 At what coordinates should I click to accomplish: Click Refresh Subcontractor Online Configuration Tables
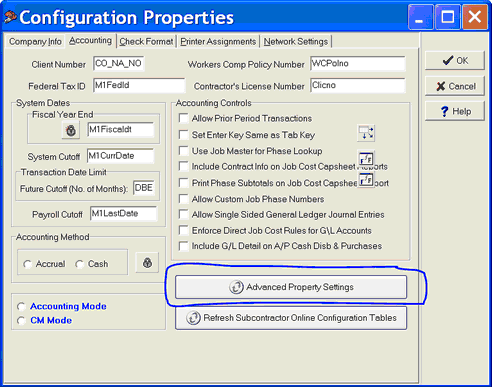pyautogui.click(x=291, y=318)
